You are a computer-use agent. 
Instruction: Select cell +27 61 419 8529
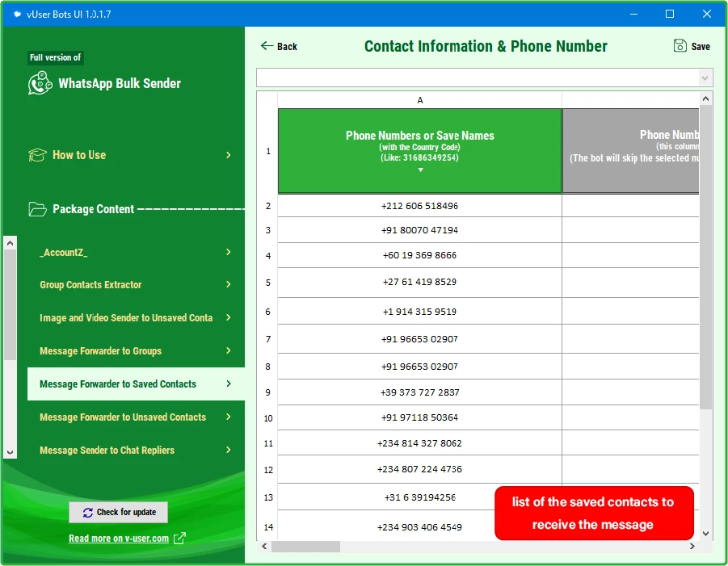pos(419,282)
